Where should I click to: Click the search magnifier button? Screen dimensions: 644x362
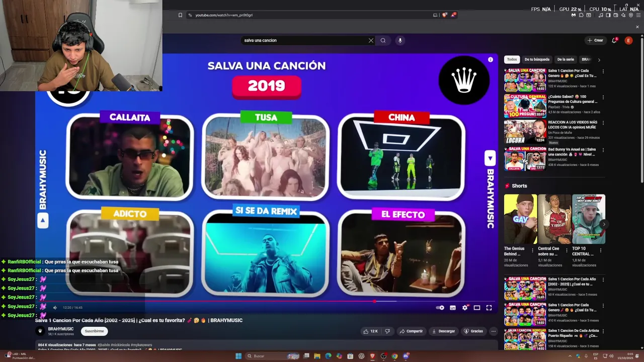click(x=383, y=40)
